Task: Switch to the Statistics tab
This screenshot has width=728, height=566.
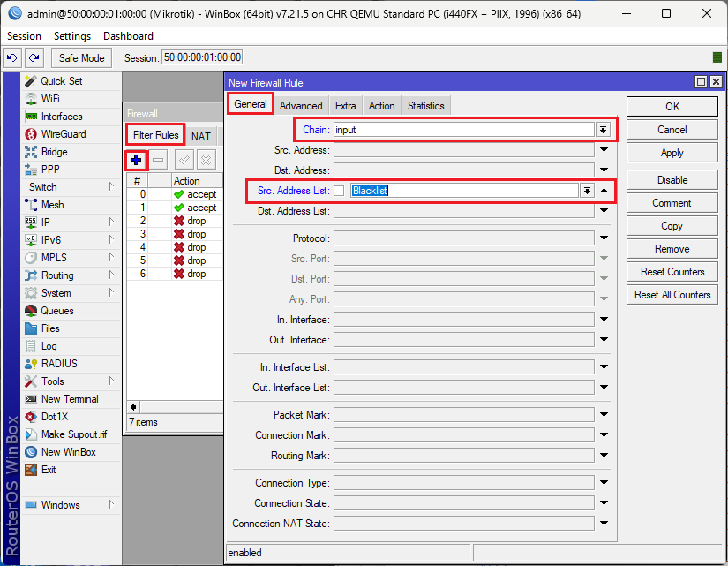Action: pos(425,106)
